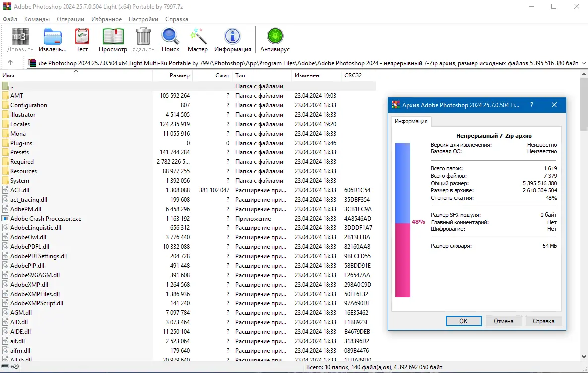Show archive Информация icon
The height and width of the screenshot is (373, 588).
point(233,37)
